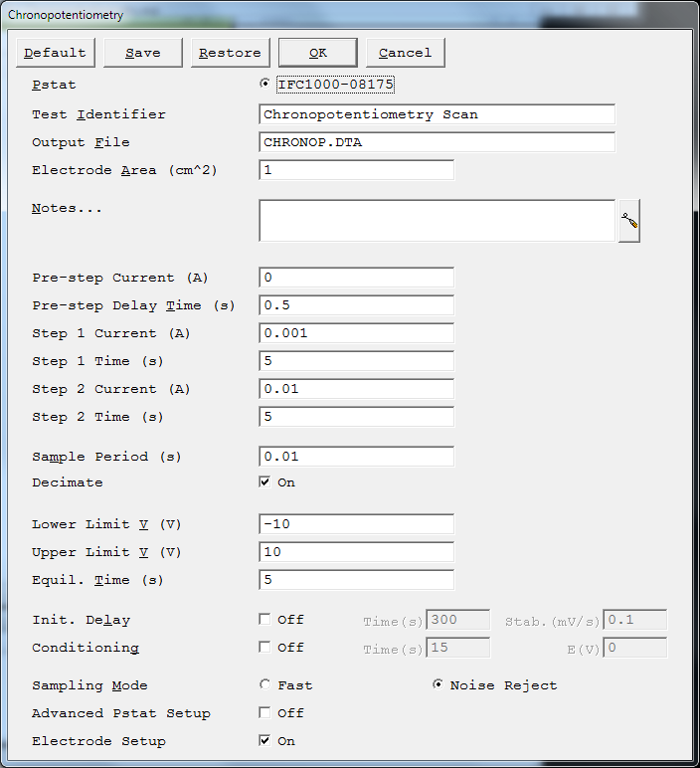Toggle the Decimate checkbox

pos(264,481)
